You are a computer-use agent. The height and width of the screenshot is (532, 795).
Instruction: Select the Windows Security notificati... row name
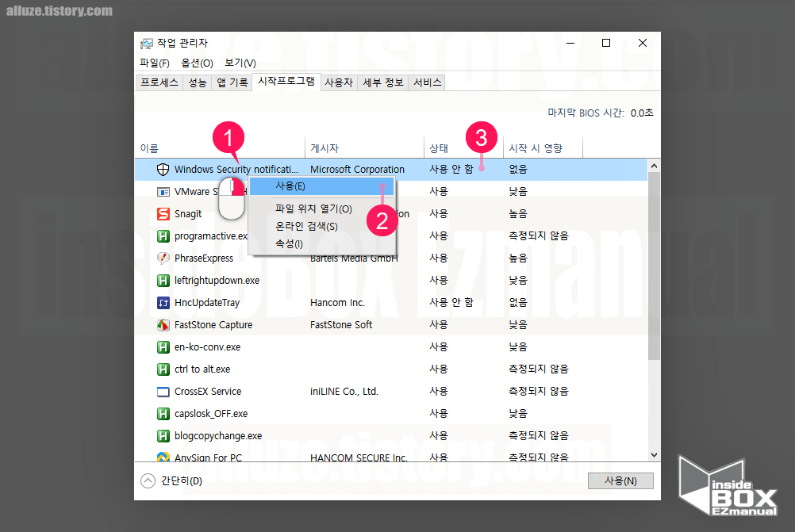(x=236, y=169)
